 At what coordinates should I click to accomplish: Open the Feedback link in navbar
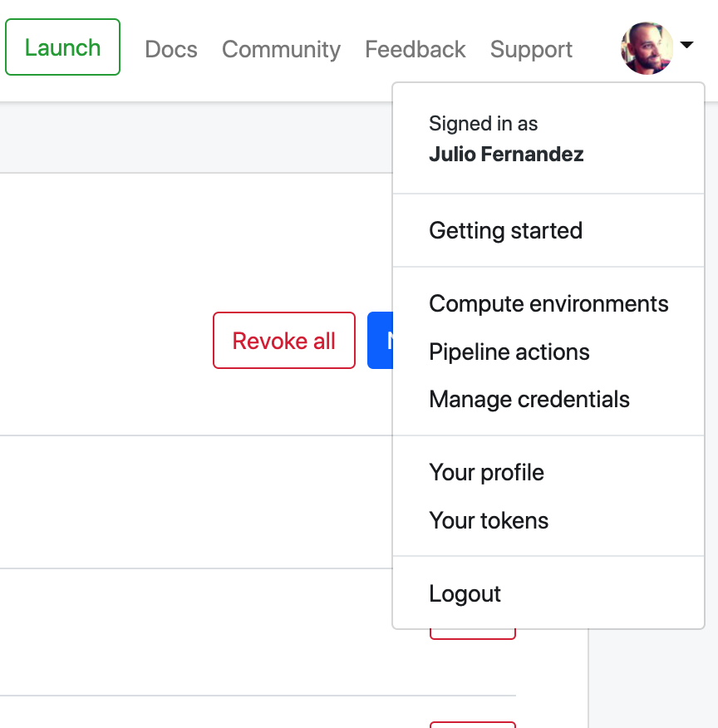pos(416,50)
